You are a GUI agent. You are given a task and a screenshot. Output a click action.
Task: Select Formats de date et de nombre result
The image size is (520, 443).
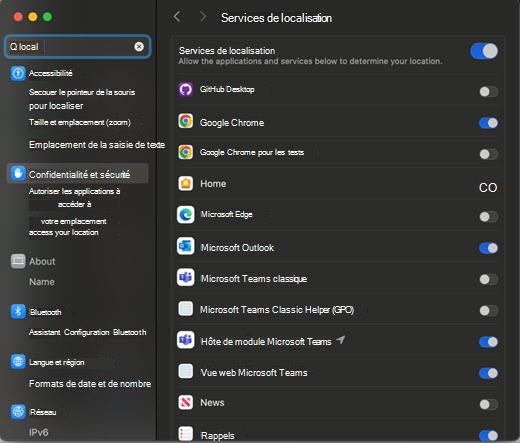click(90, 384)
